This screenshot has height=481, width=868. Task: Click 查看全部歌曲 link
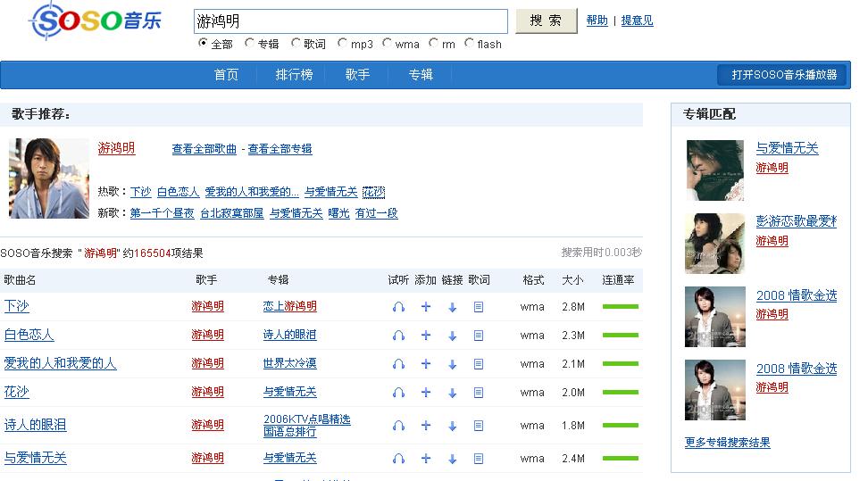point(204,149)
